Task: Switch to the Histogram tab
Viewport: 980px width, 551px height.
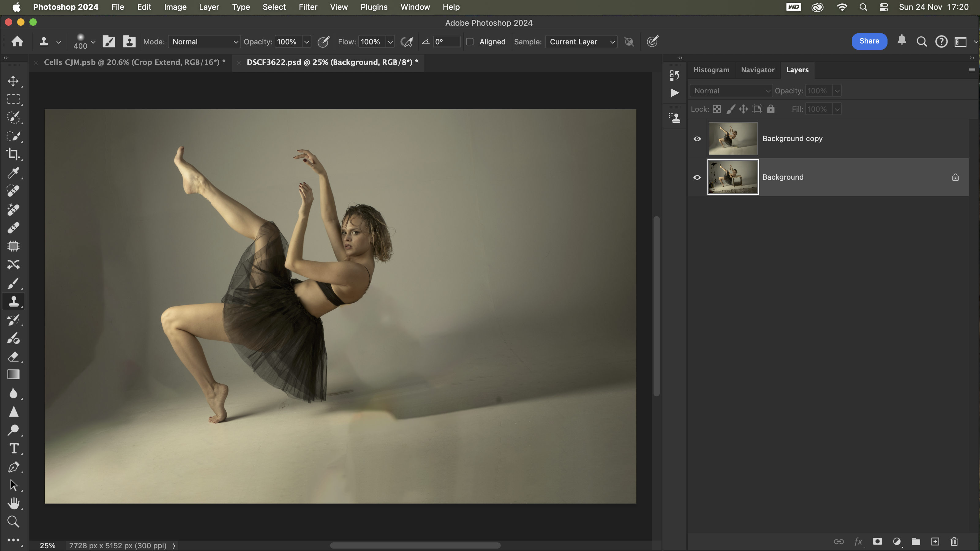Action: [710, 70]
